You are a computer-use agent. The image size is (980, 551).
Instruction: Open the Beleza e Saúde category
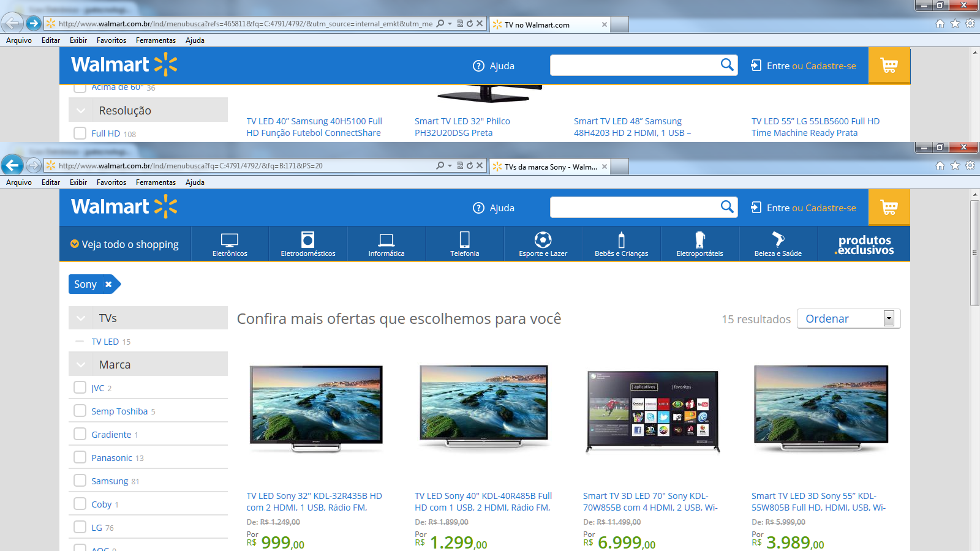coord(778,244)
